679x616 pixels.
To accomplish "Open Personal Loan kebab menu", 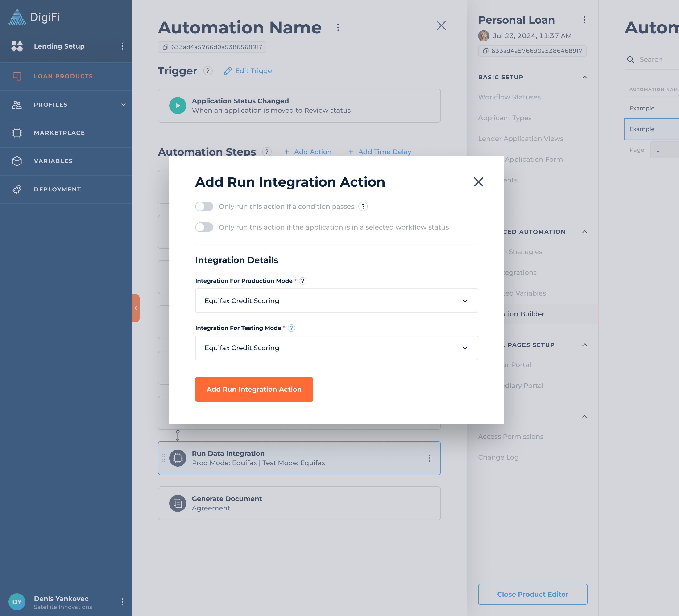I will (584, 20).
